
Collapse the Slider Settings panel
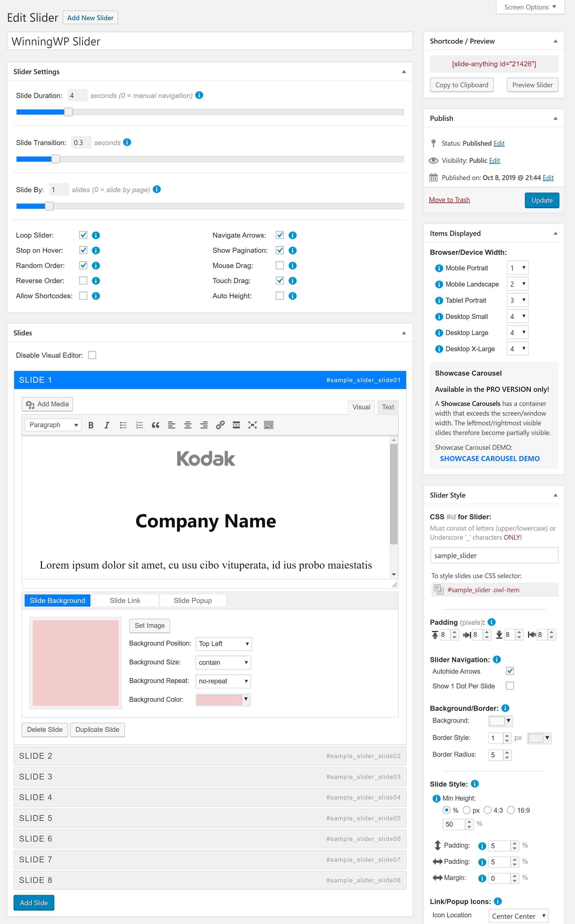click(x=404, y=72)
